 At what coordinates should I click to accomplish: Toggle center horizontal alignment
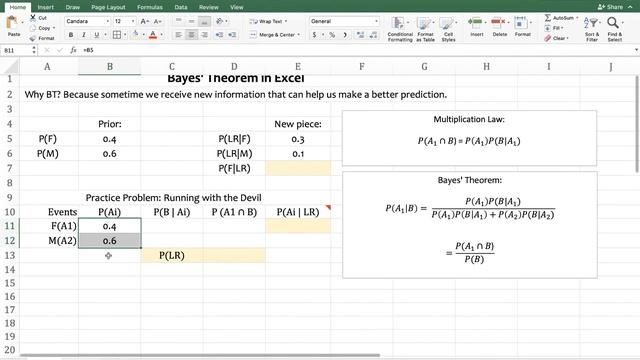click(191, 35)
